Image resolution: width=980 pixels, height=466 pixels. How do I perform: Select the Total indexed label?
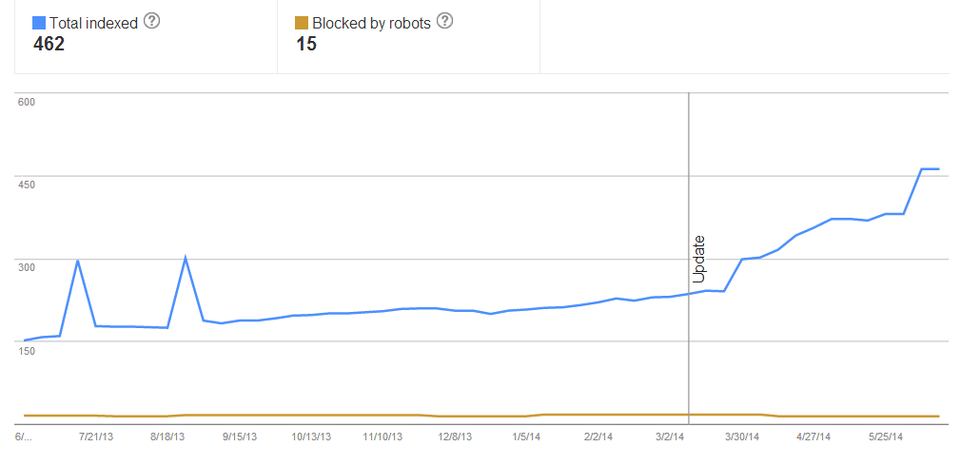pyautogui.click(x=93, y=22)
